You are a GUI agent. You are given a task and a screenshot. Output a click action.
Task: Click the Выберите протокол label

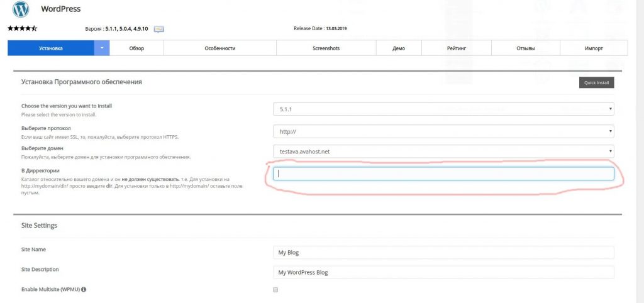[x=47, y=128]
